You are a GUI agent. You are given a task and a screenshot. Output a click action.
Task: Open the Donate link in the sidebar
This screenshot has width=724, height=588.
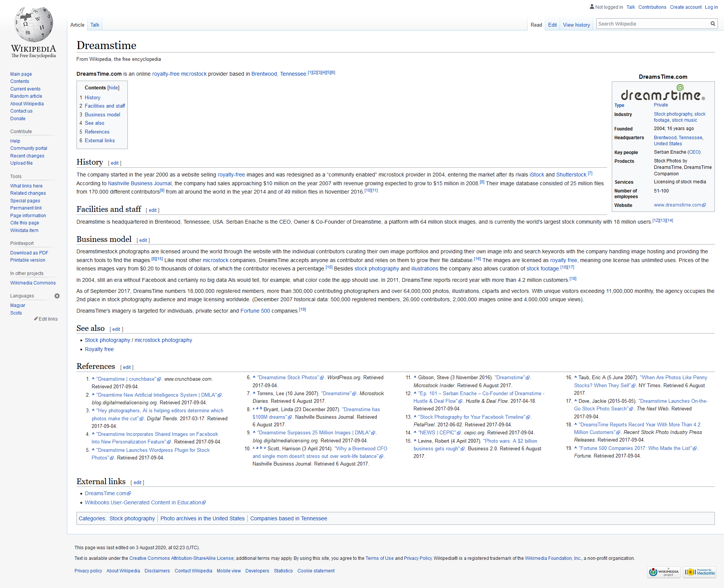pyautogui.click(x=18, y=119)
